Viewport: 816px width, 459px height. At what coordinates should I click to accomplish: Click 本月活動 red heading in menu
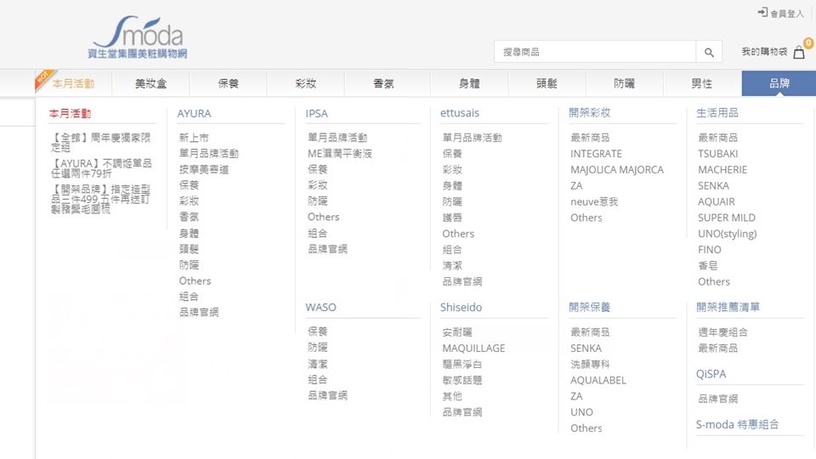(70, 113)
